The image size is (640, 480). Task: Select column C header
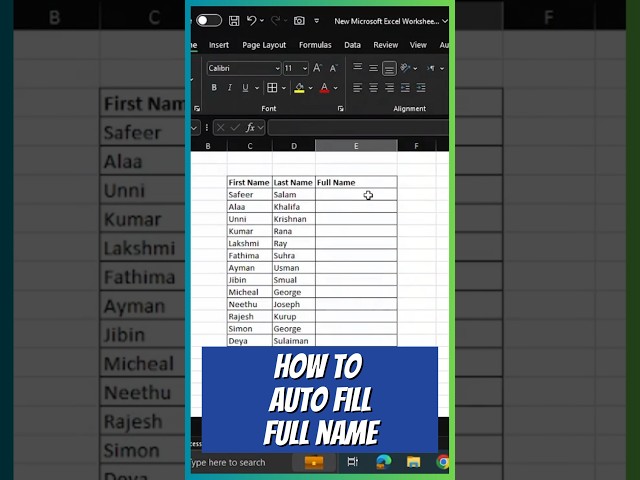click(x=250, y=146)
